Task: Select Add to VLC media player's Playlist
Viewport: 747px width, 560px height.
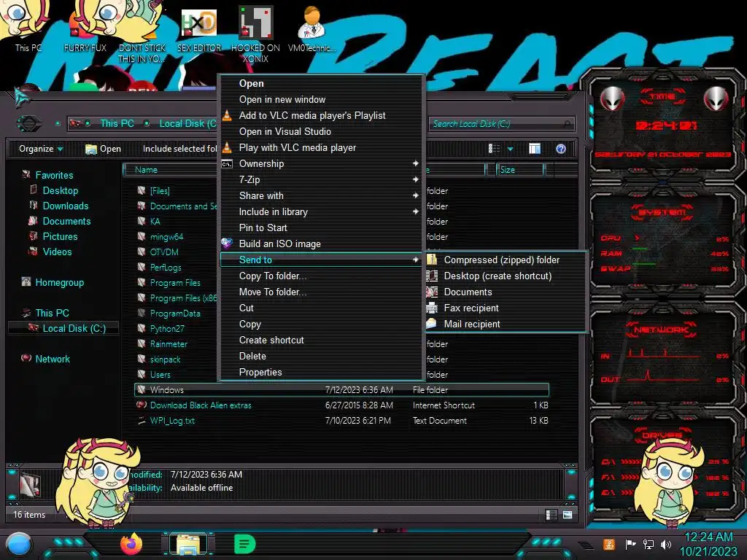Action: click(x=322, y=115)
